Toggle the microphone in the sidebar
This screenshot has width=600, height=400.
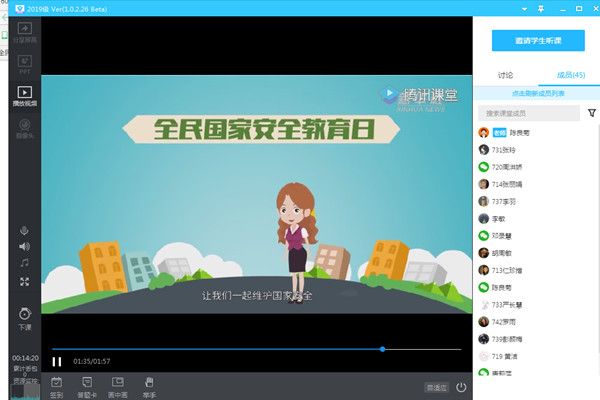tap(24, 231)
